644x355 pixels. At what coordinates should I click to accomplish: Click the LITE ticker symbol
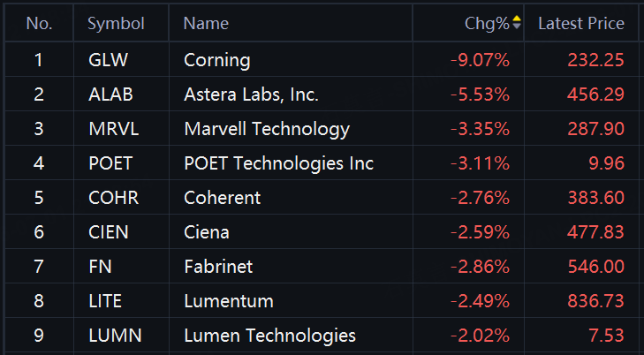(105, 301)
